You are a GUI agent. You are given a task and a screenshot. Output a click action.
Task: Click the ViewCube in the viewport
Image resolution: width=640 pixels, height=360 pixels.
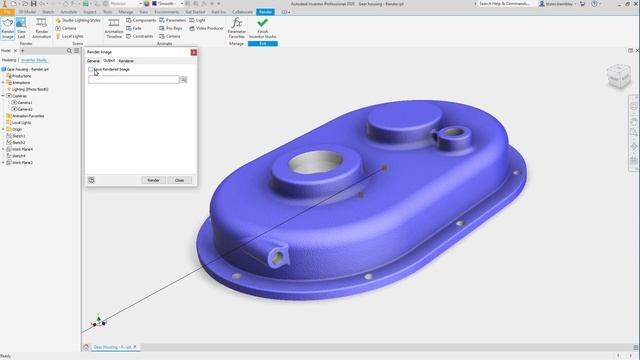619,76
